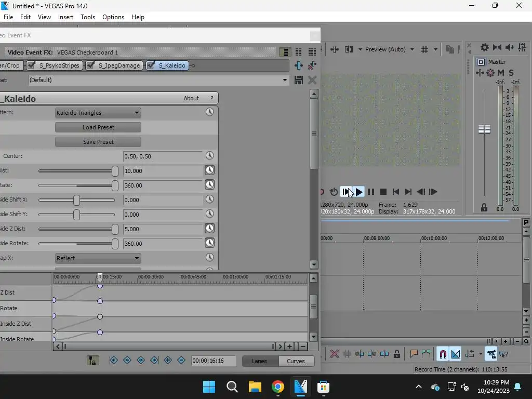Click the Create Keyframe plus diamond
Screen dimensions: 532x399
click(x=168, y=361)
